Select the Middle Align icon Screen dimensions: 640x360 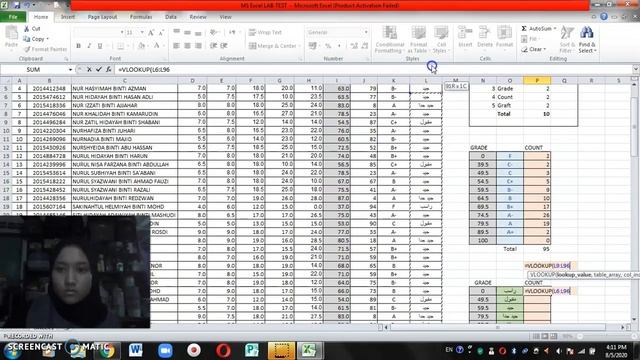(x=187, y=32)
